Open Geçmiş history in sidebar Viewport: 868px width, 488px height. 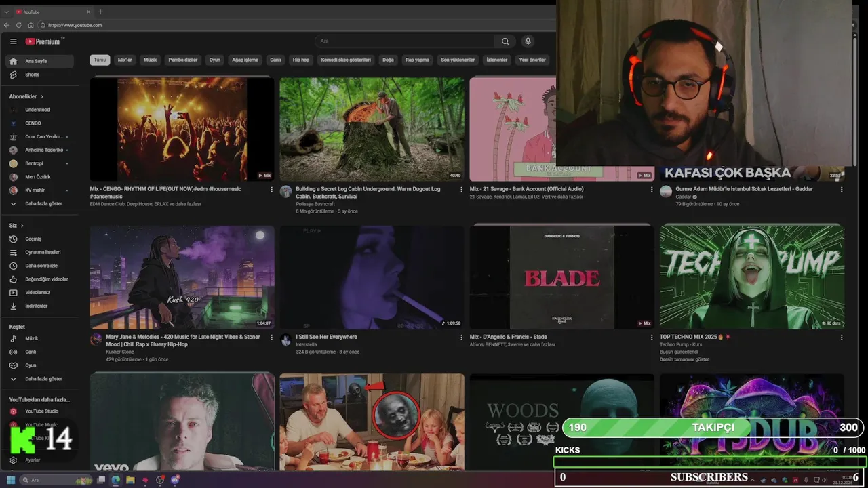[x=39, y=239]
